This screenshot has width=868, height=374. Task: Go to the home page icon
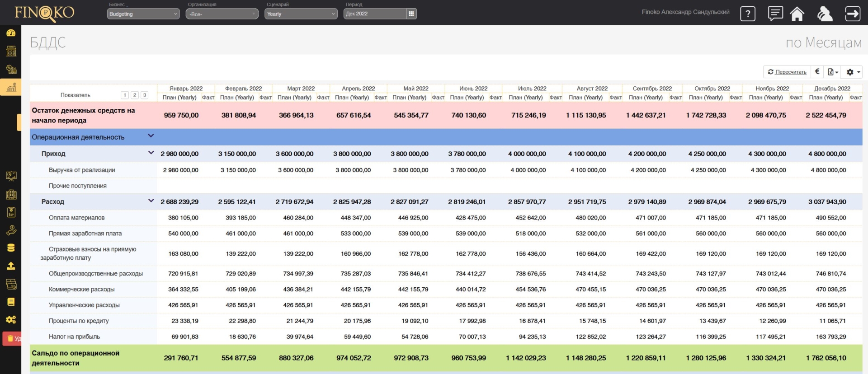pos(797,14)
